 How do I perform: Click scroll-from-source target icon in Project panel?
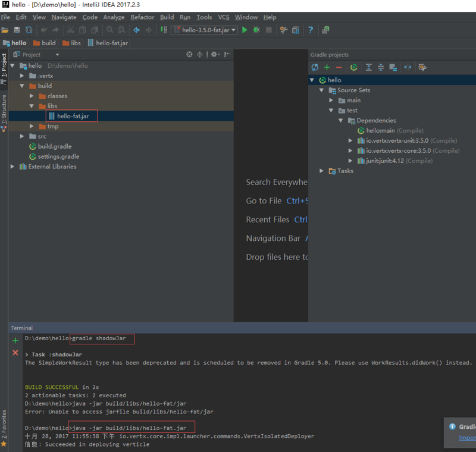tap(189, 54)
